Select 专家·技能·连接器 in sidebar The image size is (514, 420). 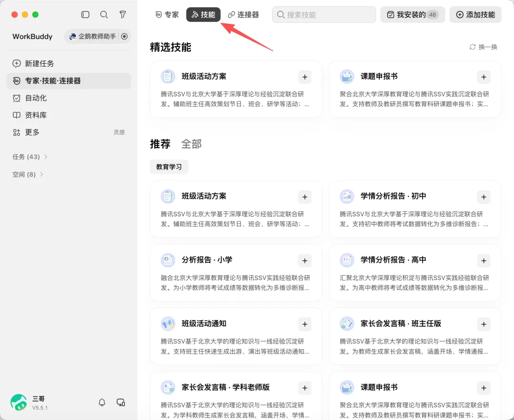pos(69,80)
